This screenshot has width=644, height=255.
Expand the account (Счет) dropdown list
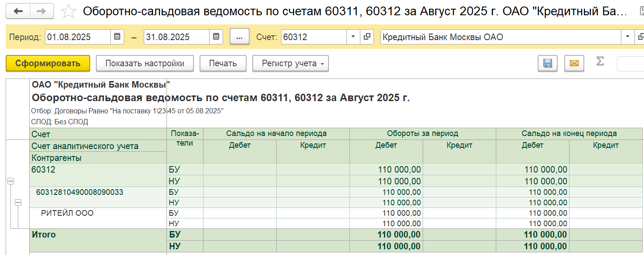[x=353, y=37]
